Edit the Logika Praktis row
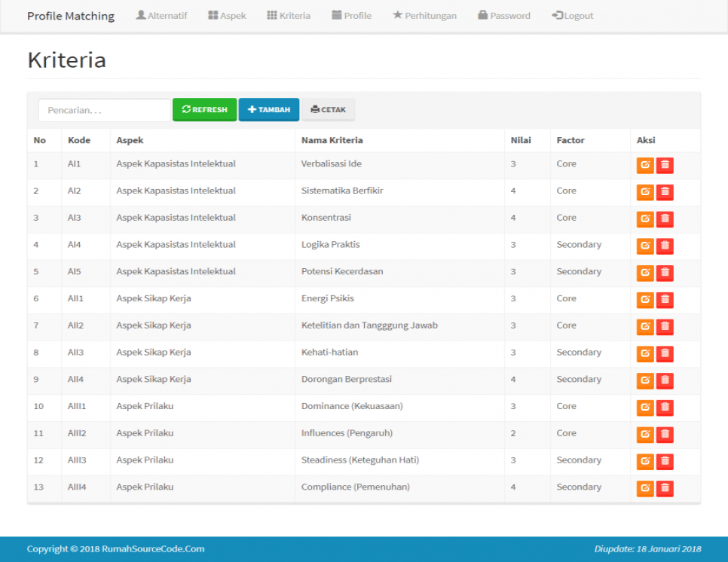This screenshot has width=728, height=562. click(x=645, y=246)
